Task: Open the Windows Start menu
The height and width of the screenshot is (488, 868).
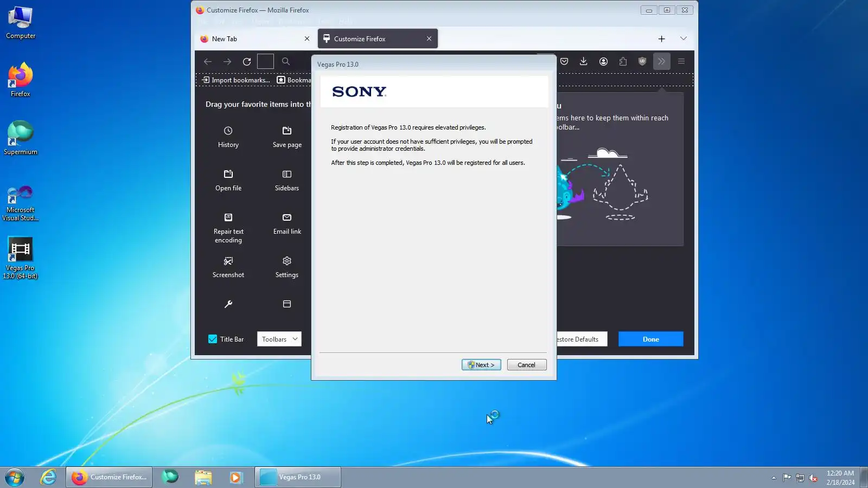Action: coord(15,477)
